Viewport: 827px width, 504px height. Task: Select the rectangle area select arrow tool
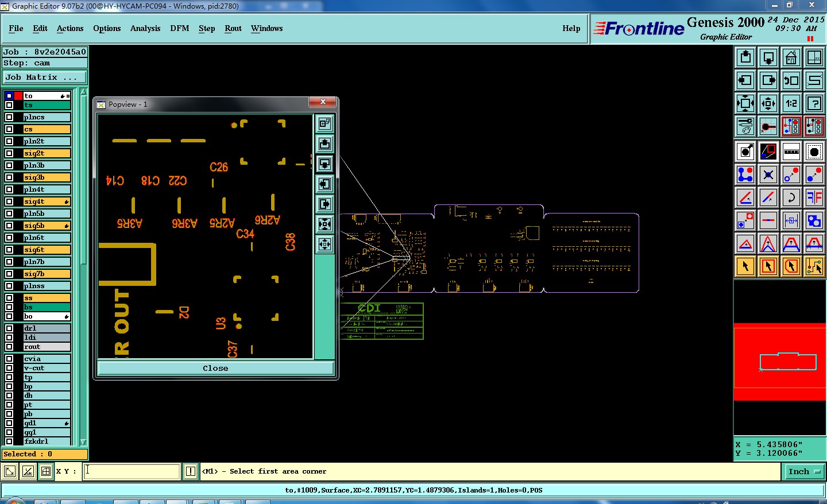pyautogui.click(x=768, y=266)
